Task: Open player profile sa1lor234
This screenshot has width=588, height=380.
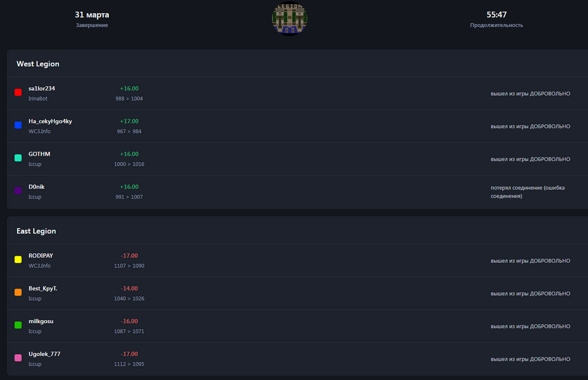Action: pos(42,88)
